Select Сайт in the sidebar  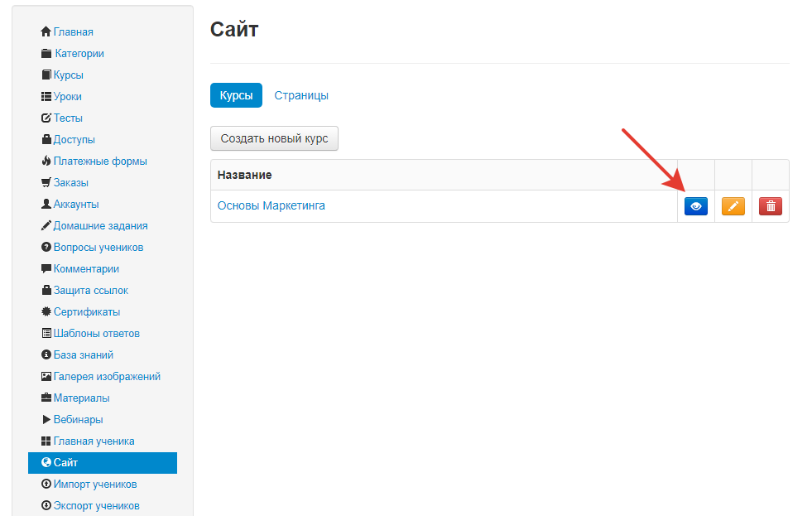tap(103, 463)
